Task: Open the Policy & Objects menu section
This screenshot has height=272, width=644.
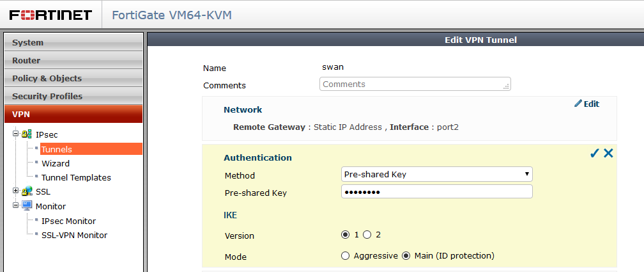Action: click(73, 79)
